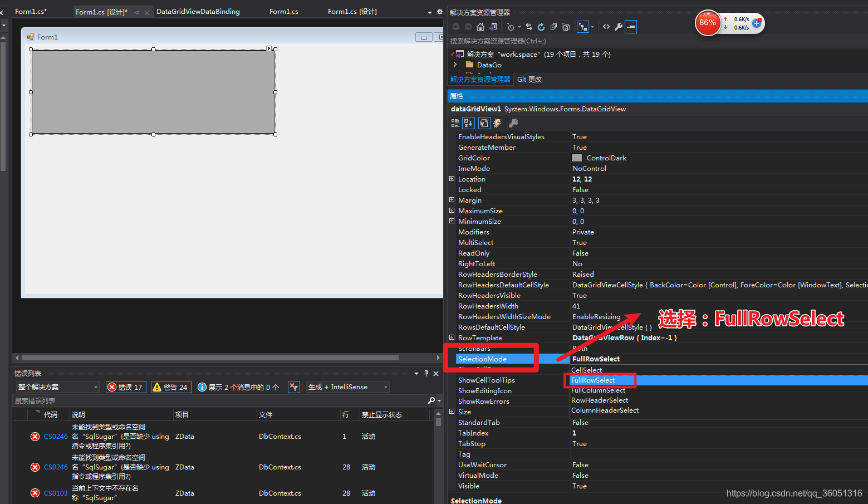Click the show all files icon

click(x=566, y=27)
